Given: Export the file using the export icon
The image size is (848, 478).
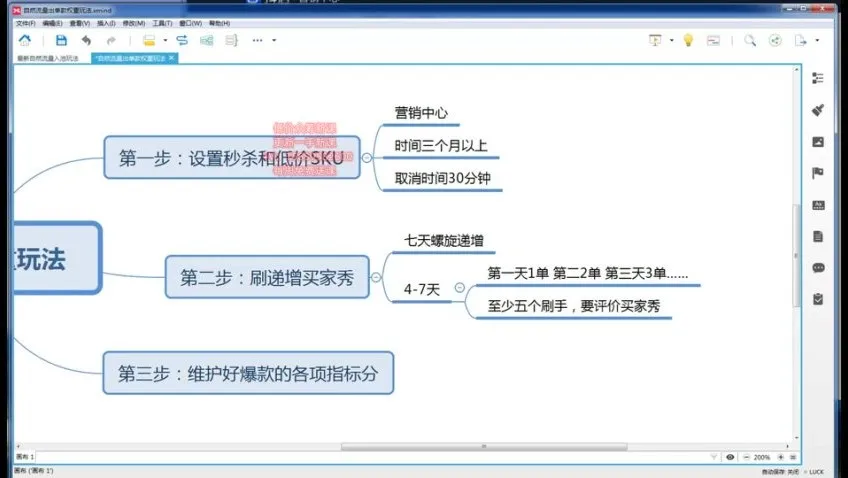Looking at the screenshot, I should point(800,40).
